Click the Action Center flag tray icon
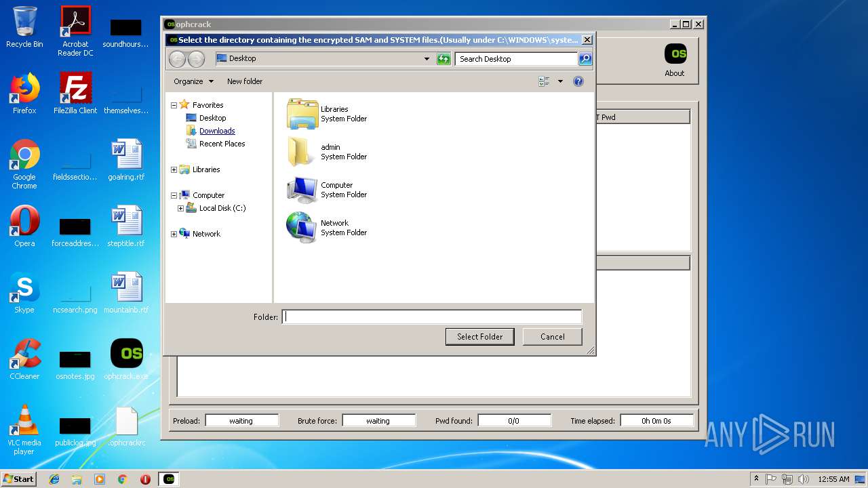The image size is (868, 488). tap(771, 479)
